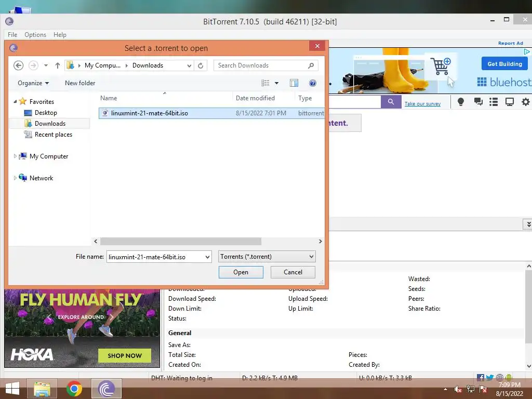Viewport: 532px width, 399px height.
Task: Click Facebook icon in status bar
Action: pos(481,377)
